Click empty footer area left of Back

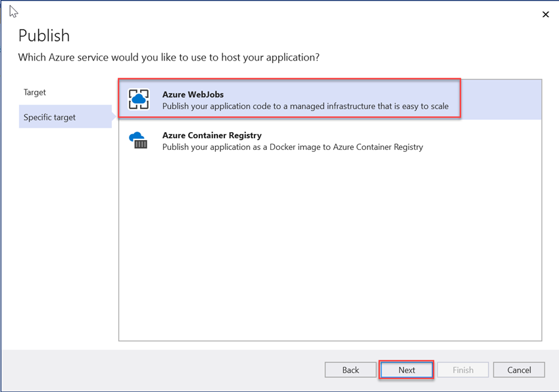pos(164,370)
